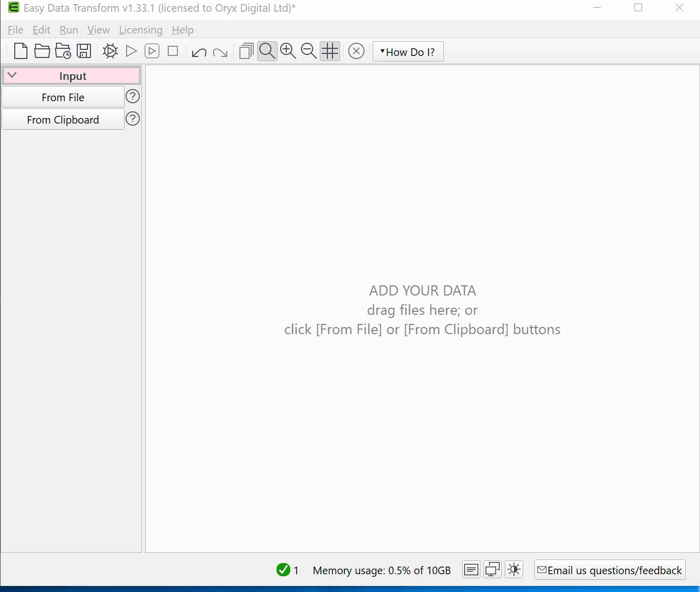
Task: Click the From File button
Action: click(x=63, y=97)
